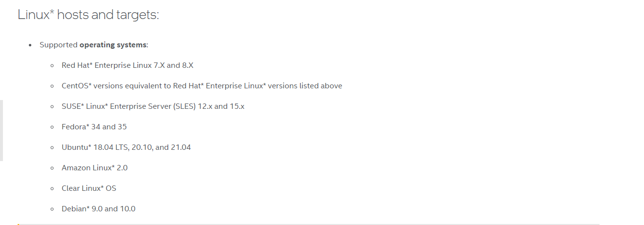Viewport: 644px width, 225px height.
Task: Click the gray vertical bar at left edge
Action: 1,130
